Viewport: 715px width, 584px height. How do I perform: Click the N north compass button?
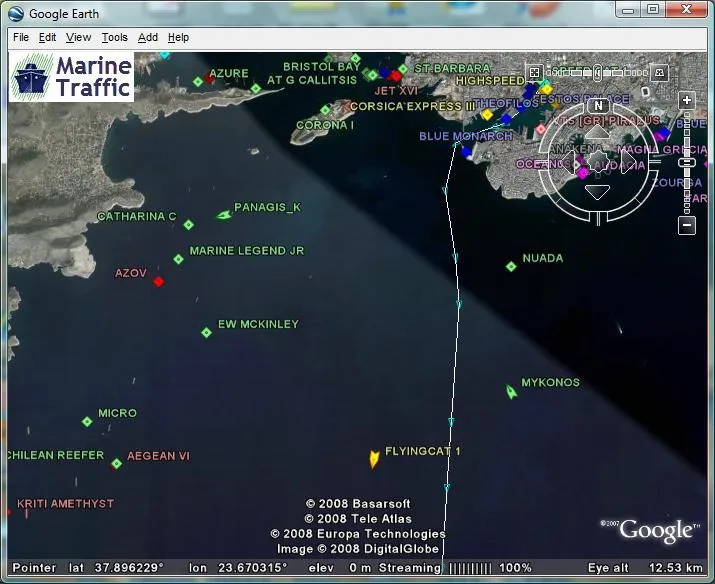[598, 106]
